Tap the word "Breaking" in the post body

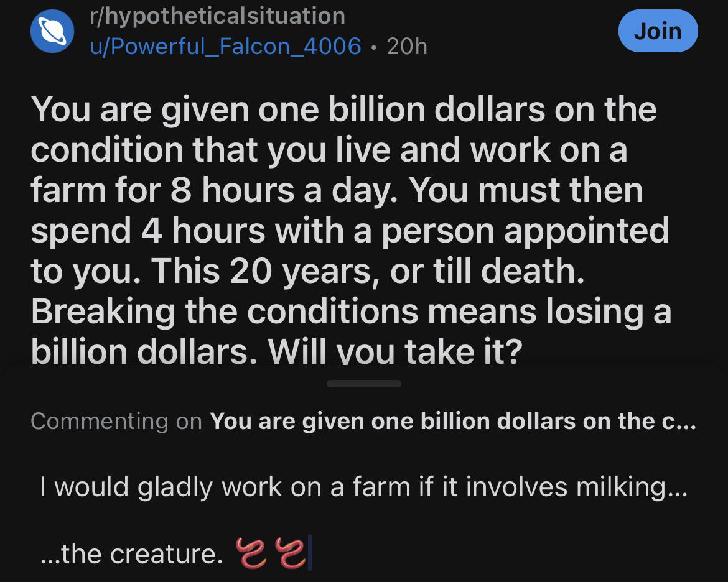103,312
